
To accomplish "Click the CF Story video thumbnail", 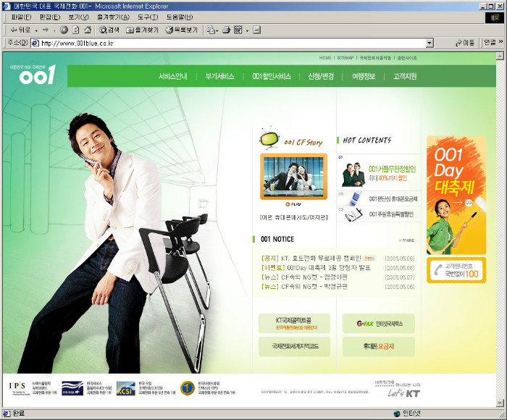I will (293, 177).
